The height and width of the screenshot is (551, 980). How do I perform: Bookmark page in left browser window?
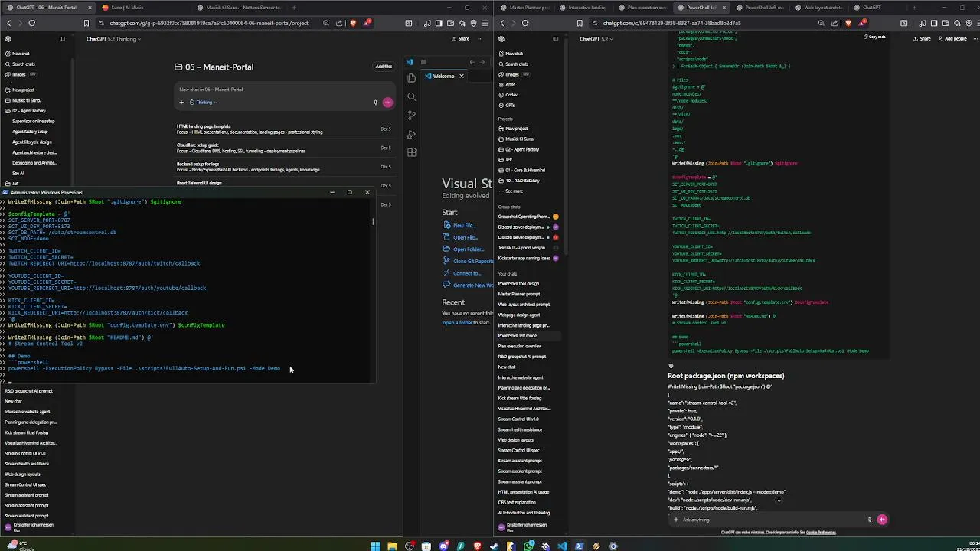(87, 23)
